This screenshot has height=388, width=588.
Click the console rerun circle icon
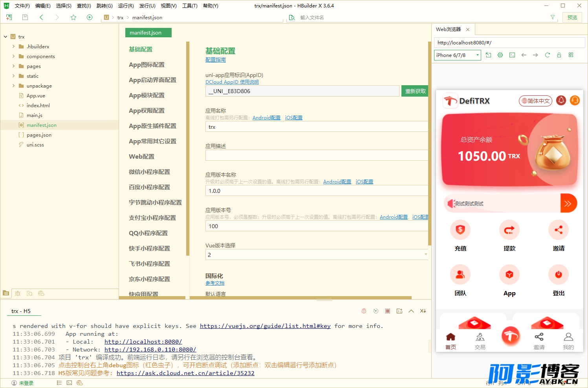coord(376,311)
